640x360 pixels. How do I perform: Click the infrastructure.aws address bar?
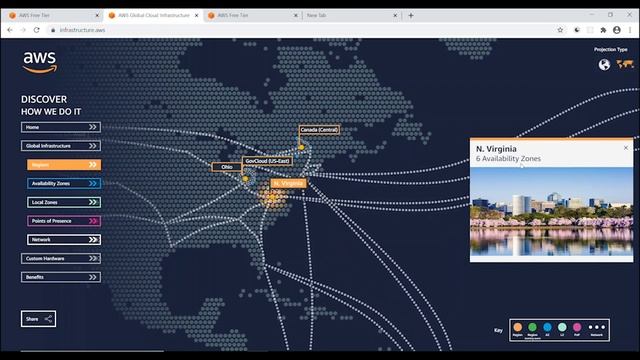302,30
